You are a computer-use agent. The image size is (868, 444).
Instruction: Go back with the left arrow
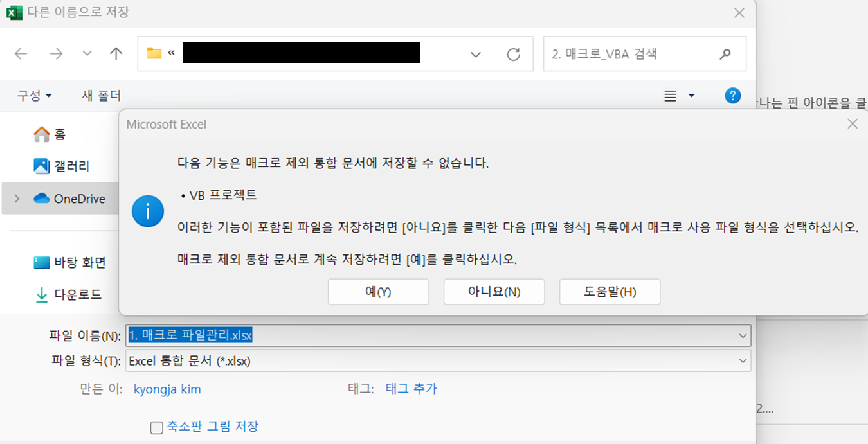click(x=21, y=54)
